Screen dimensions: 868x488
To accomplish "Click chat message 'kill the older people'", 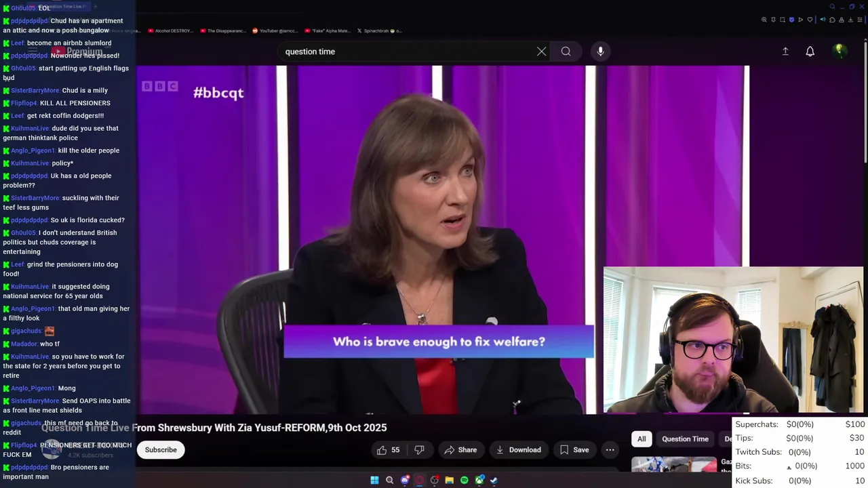I will coord(89,150).
